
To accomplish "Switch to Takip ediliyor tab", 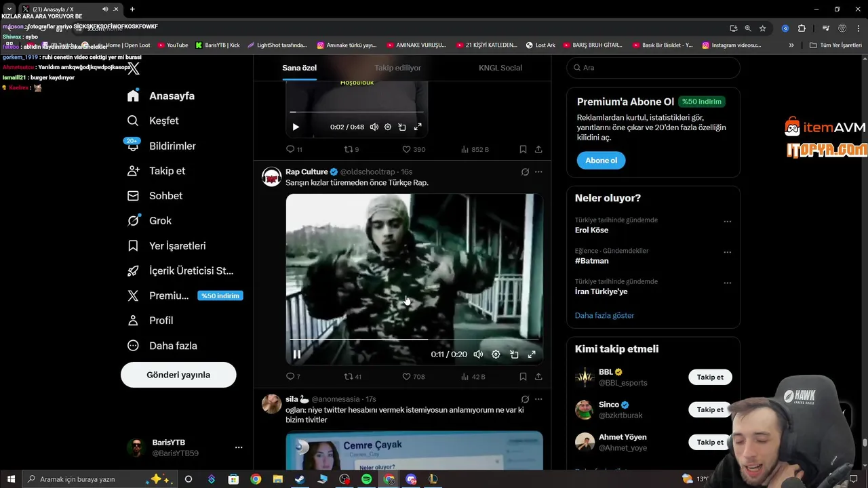I will point(397,68).
